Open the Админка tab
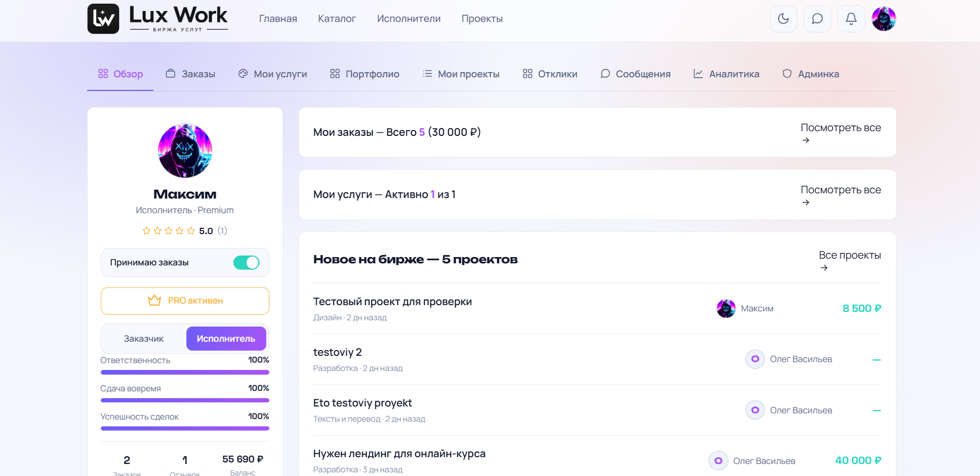Viewport: 980px width, 476px height. tap(811, 74)
